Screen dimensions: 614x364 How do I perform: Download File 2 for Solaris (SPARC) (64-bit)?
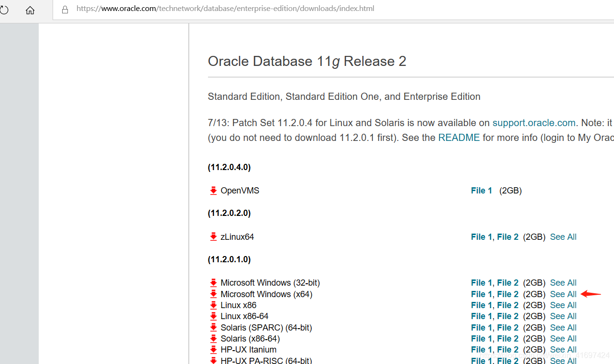coord(508,328)
